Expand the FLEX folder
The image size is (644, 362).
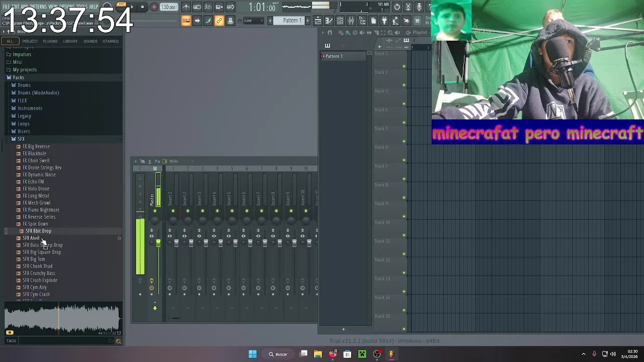click(x=22, y=101)
